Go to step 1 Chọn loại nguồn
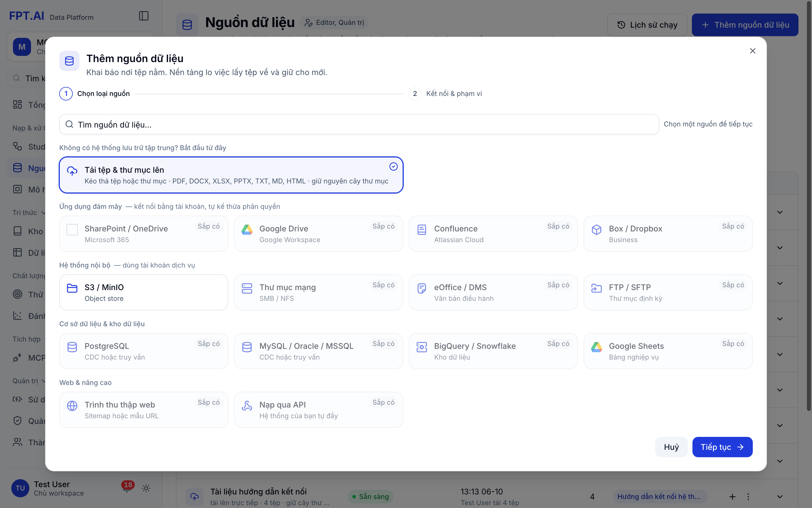This screenshot has height=508, width=812. pos(95,94)
